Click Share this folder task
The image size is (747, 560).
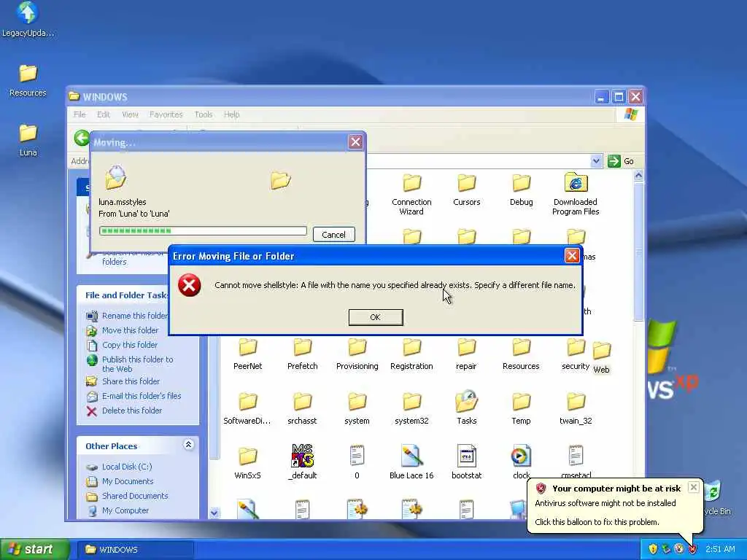[x=123, y=381]
